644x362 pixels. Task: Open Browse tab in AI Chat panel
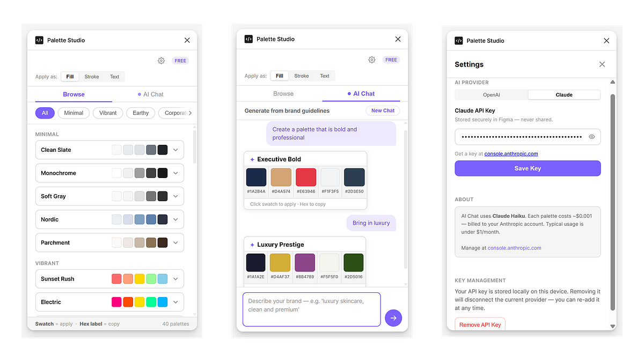283,93
